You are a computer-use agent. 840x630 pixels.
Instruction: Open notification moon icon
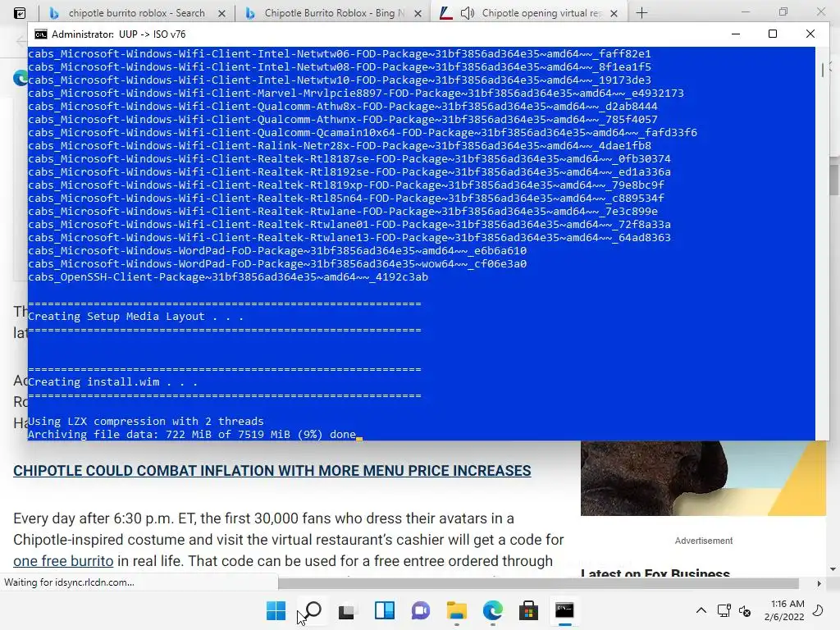pyautogui.click(x=818, y=610)
